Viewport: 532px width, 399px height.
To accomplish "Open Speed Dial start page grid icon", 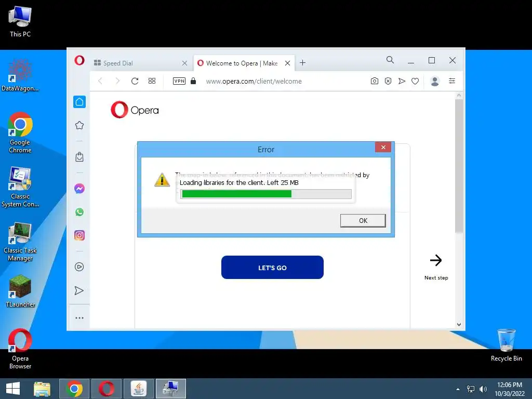I will pos(152,81).
